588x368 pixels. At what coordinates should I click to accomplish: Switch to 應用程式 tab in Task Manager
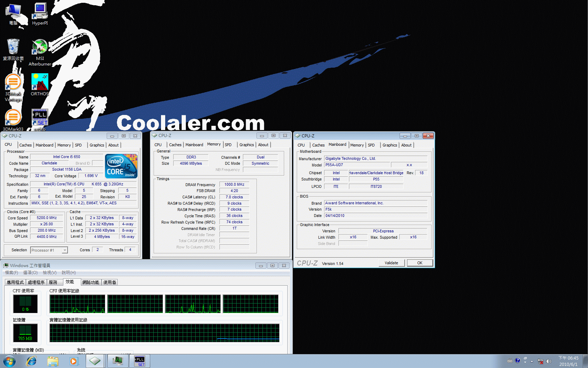coord(15,282)
